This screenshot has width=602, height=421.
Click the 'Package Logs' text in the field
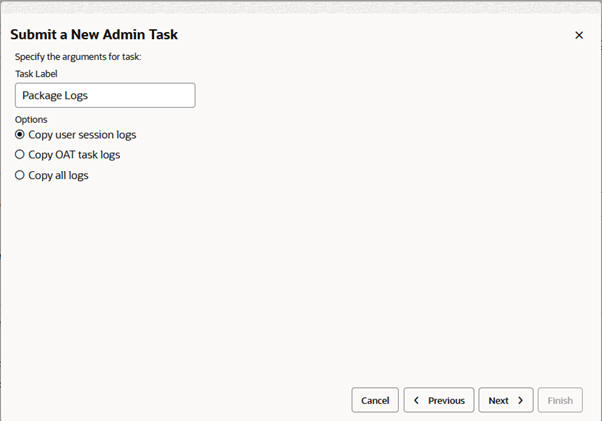[x=57, y=96]
